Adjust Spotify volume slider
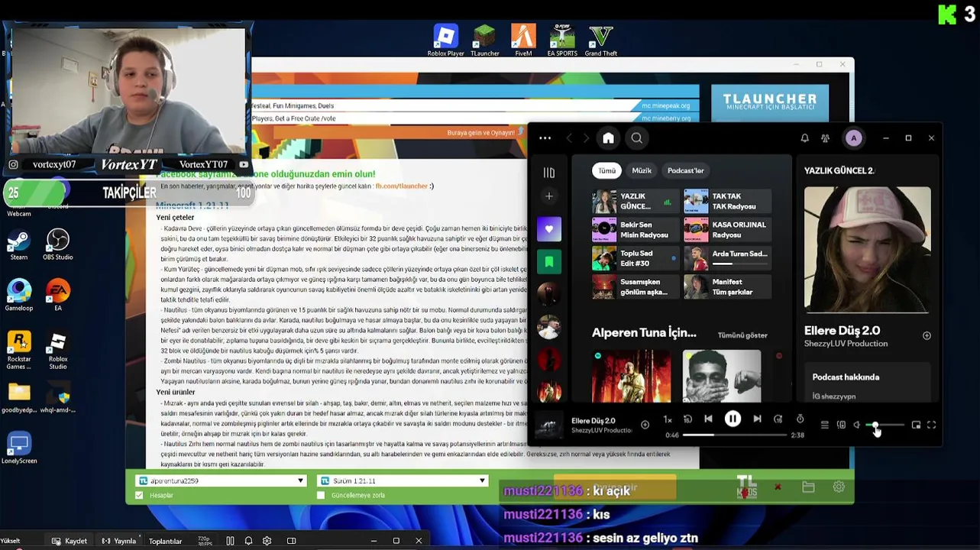 [x=885, y=425]
